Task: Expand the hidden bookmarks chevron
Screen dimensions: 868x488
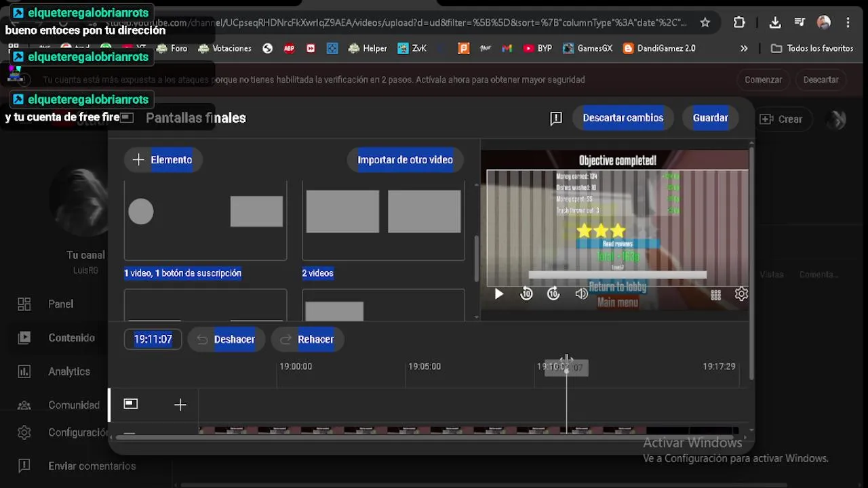Action: point(744,48)
